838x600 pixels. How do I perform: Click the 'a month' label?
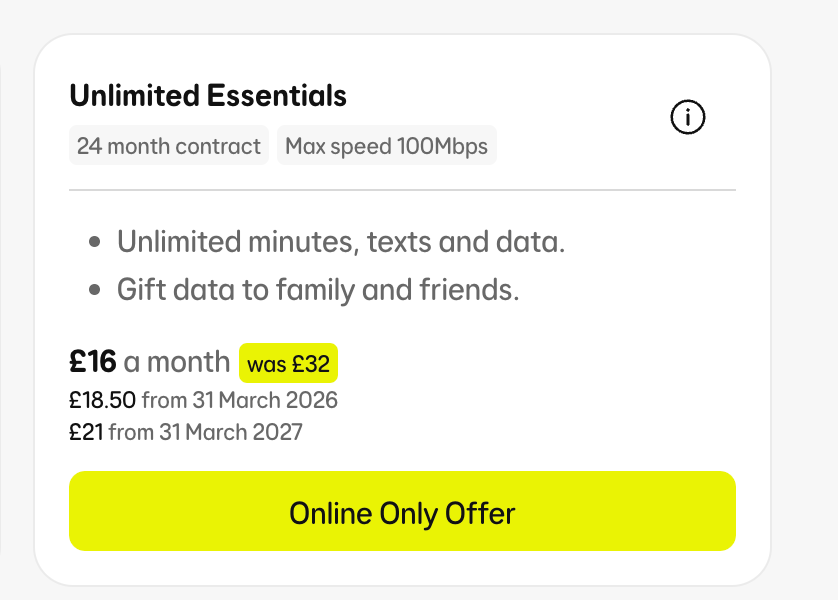176,362
